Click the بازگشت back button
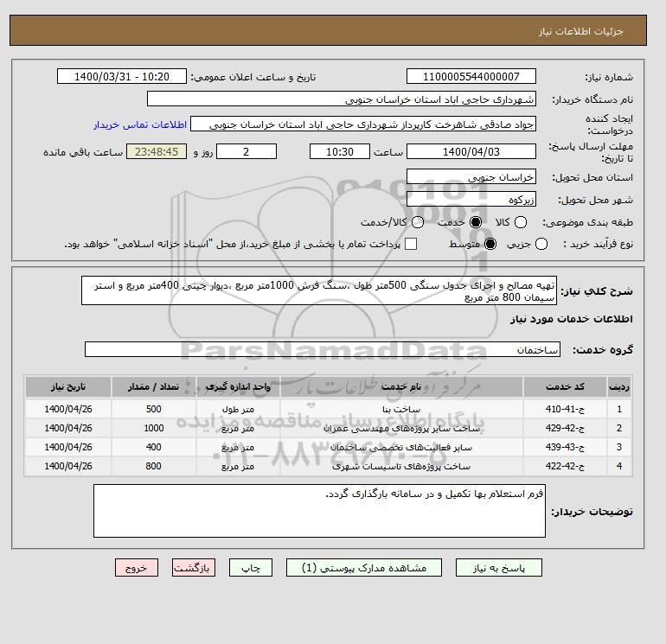Viewport: 666px width, 644px height. point(194,568)
